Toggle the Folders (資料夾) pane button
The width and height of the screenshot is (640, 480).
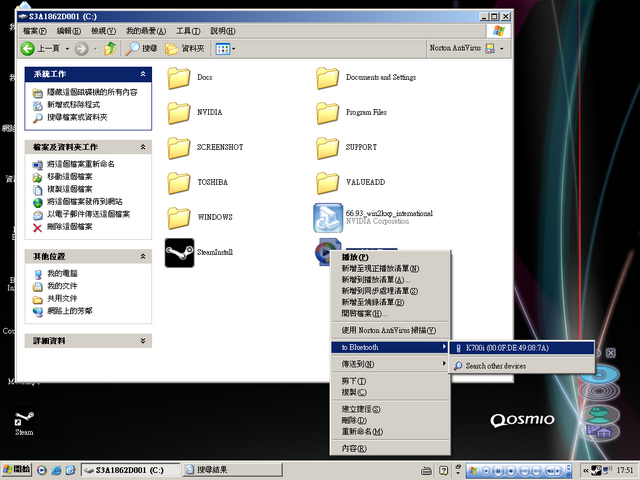[184, 49]
